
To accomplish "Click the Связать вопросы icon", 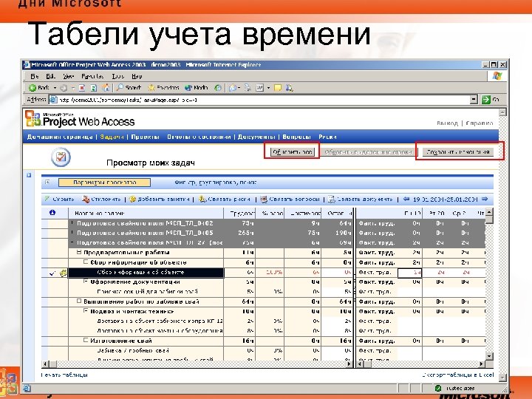I will 264,199.
